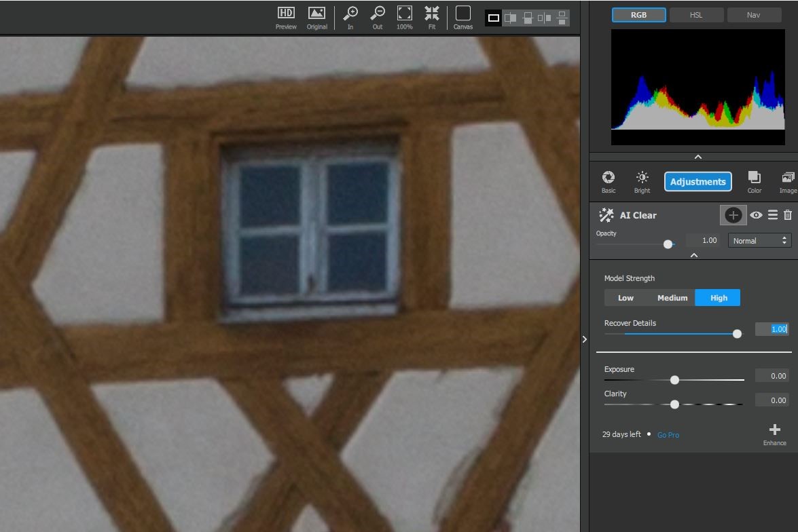Click the Zoom In magnifier
Screen dimensions: 798x532
[x=350, y=17]
